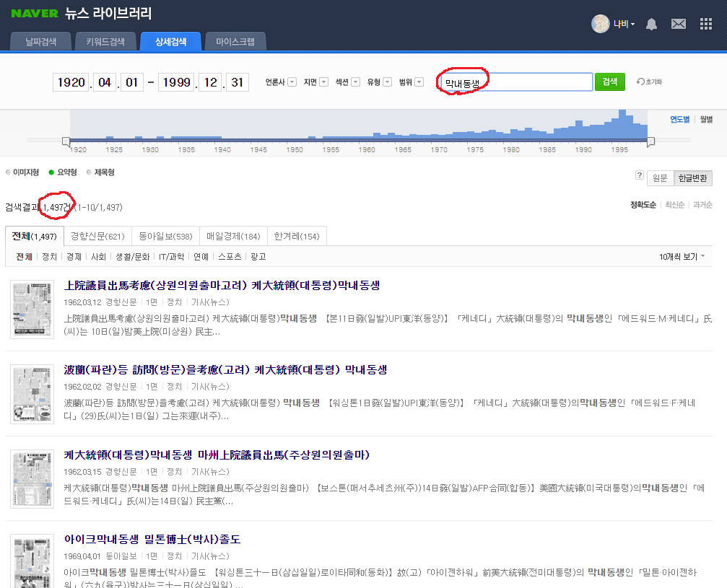Image resolution: width=727 pixels, height=588 pixels.
Task: Filter by 연예 section
Action: point(201,257)
